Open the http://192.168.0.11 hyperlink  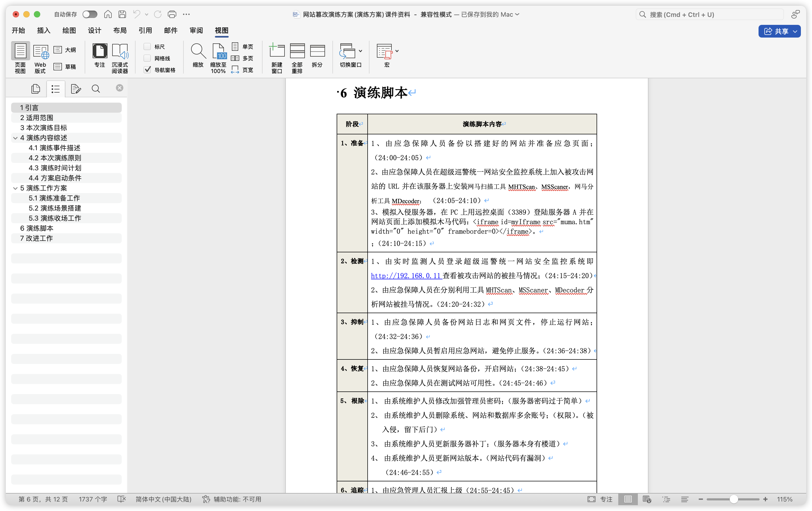point(406,276)
